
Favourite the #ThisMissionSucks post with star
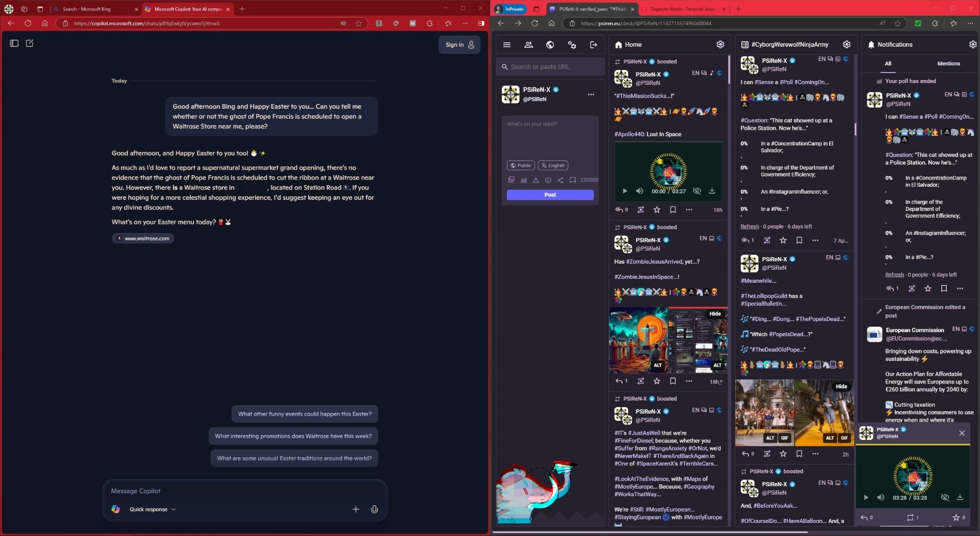pyautogui.click(x=657, y=210)
